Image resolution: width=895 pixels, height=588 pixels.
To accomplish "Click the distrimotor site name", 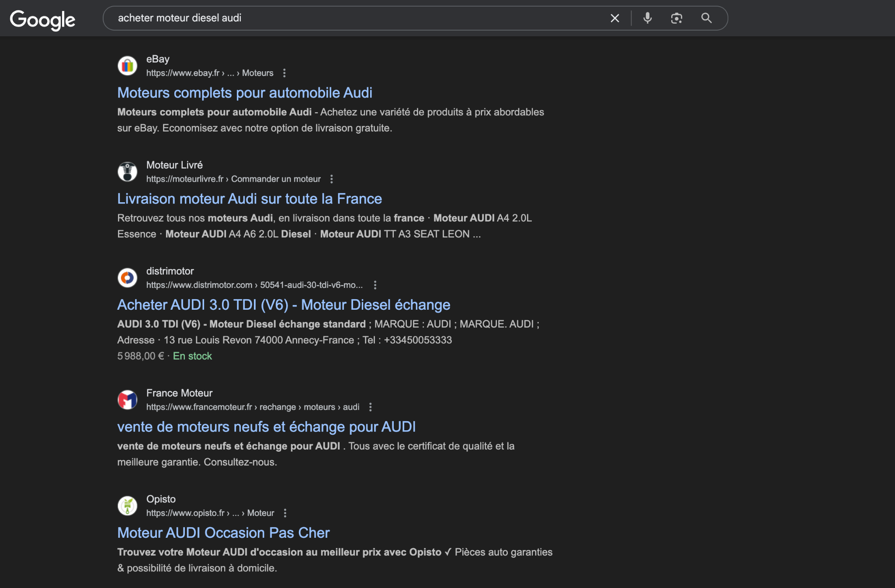I will pyautogui.click(x=170, y=271).
